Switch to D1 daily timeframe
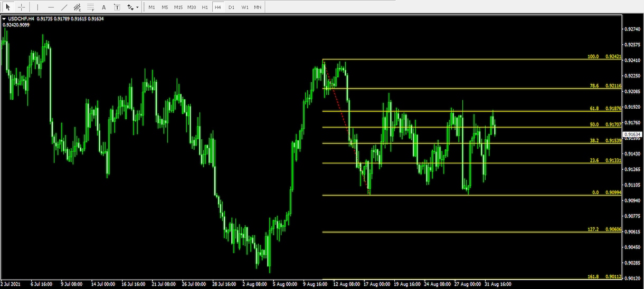 point(231,7)
